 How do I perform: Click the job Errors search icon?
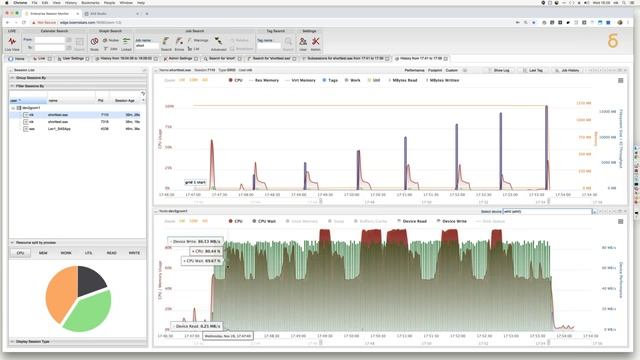(179, 43)
